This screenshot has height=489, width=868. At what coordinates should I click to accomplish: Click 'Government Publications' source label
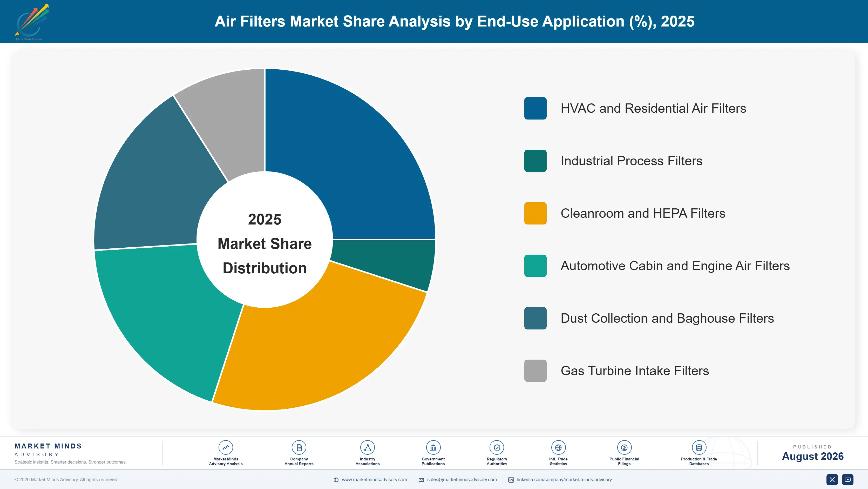tap(433, 461)
